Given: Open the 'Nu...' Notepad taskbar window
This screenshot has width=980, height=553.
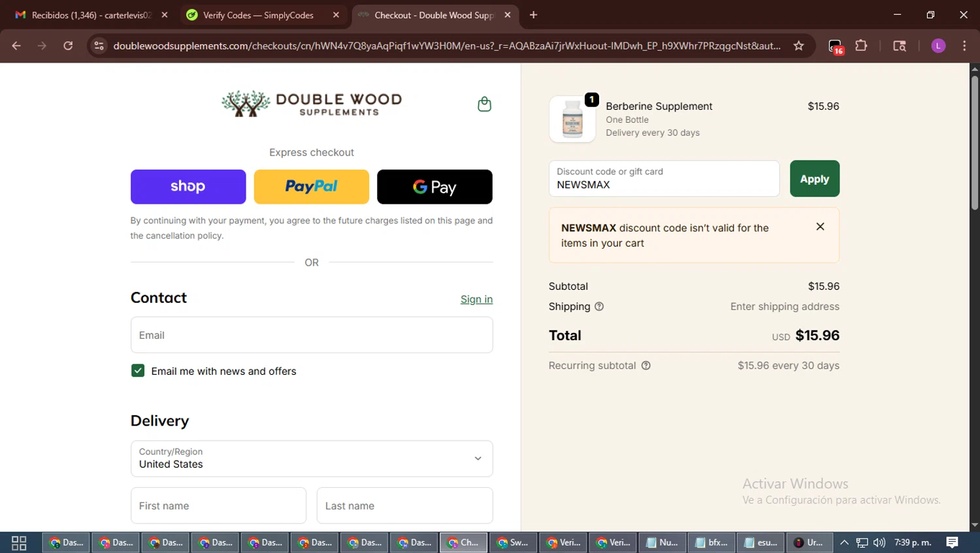Looking at the screenshot, I should click(x=662, y=543).
